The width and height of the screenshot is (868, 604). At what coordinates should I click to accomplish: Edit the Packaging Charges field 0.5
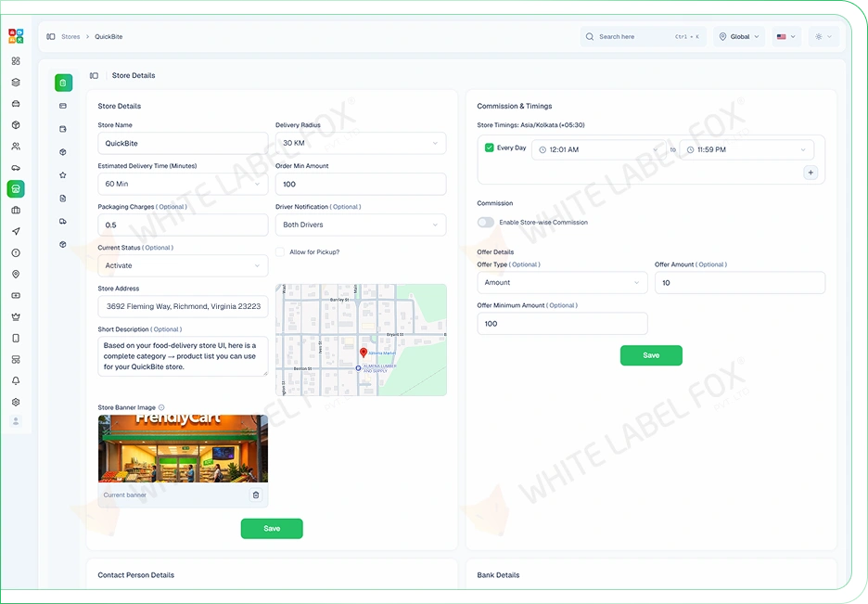point(184,225)
